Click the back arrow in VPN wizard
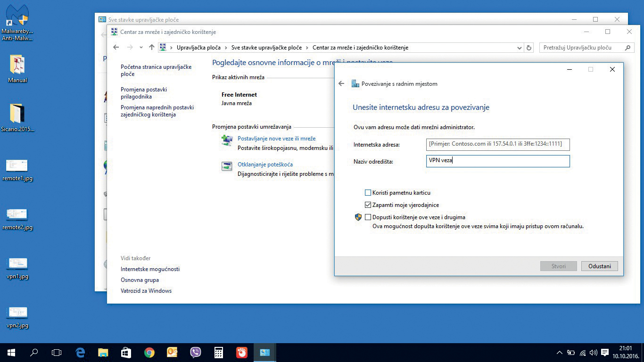 (x=342, y=84)
